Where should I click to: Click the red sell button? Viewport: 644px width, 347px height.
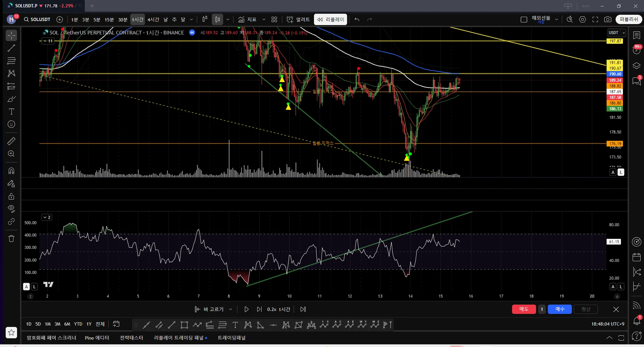pos(524,309)
